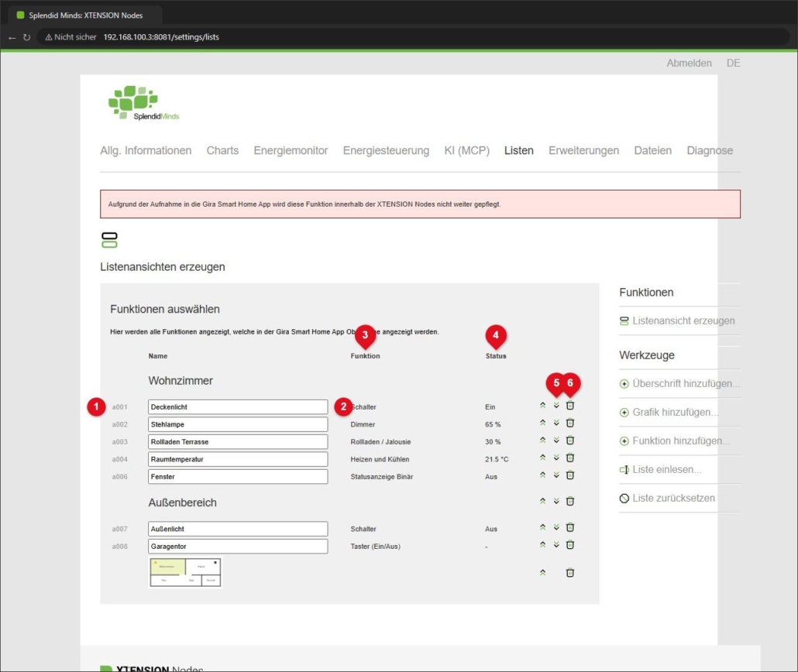This screenshot has width=798, height=672.
Task: Move Deckenlicht row up
Action: [x=542, y=406]
